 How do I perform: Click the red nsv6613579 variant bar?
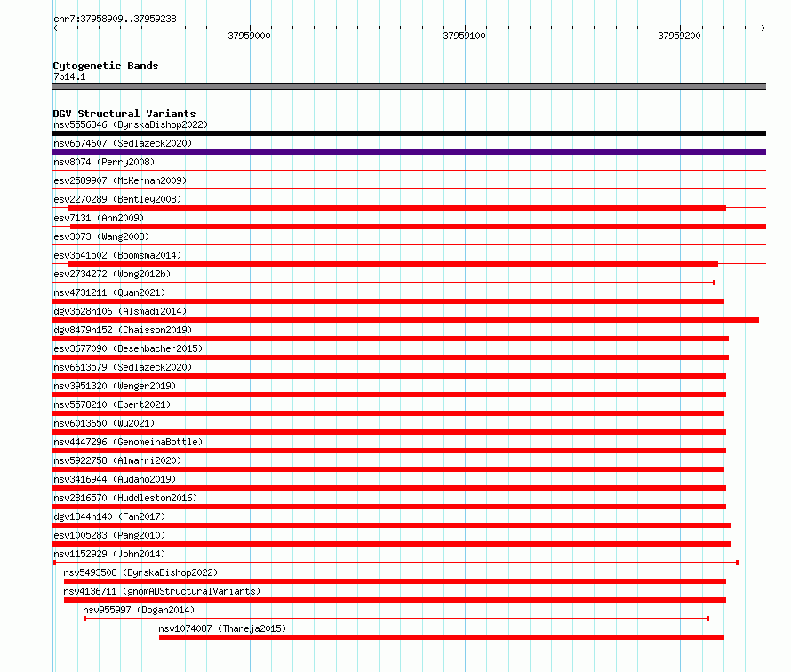(389, 376)
